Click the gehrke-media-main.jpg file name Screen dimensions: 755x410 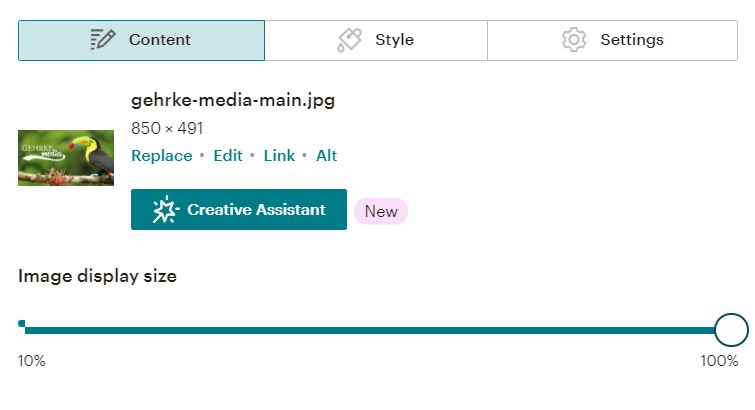click(233, 100)
